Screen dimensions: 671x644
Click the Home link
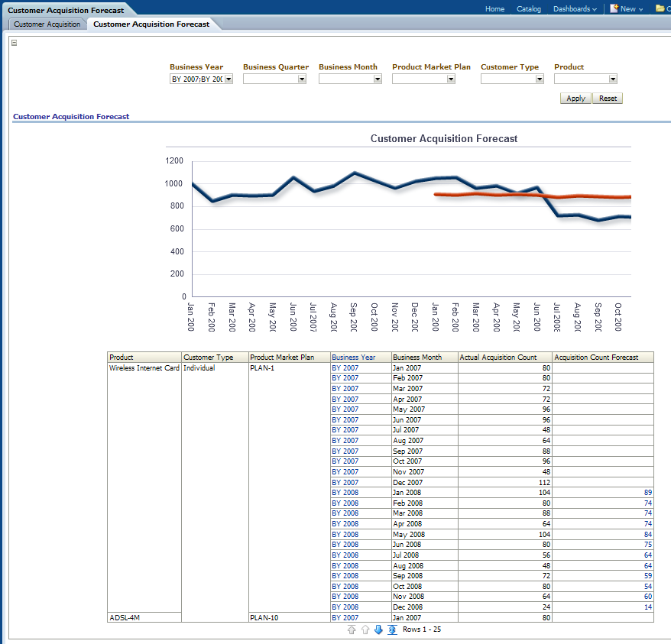coord(494,9)
